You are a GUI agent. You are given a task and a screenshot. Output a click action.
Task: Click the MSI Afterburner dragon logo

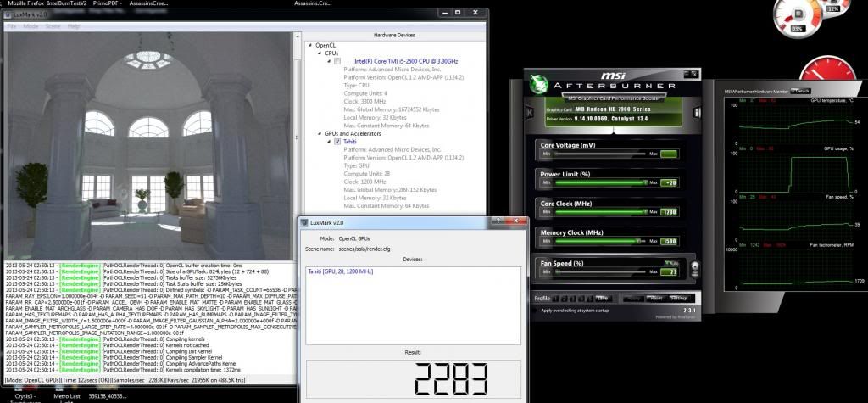click(540, 85)
